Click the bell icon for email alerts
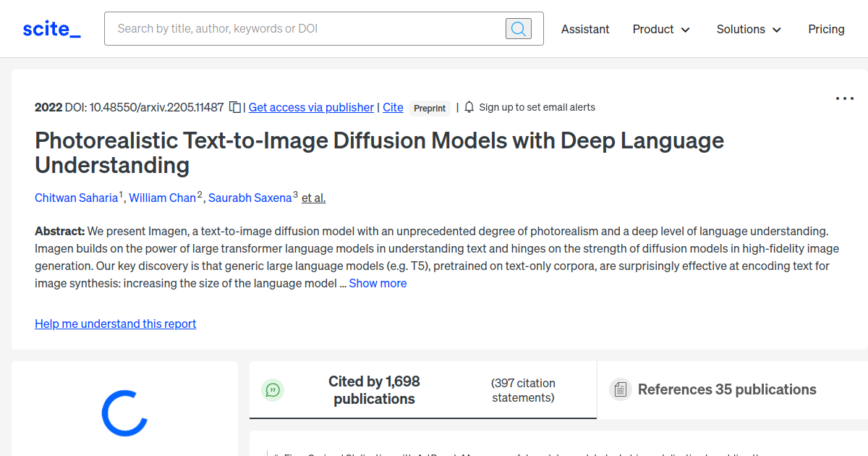The image size is (868, 456). pyautogui.click(x=469, y=106)
